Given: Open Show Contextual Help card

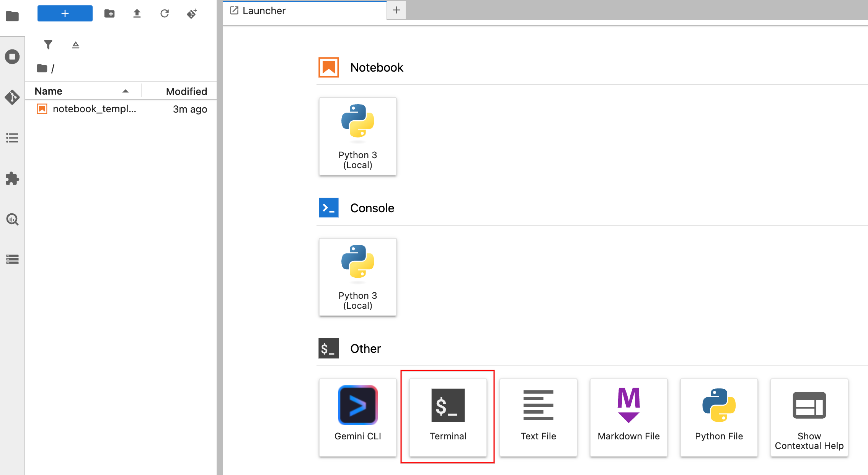Looking at the screenshot, I should [x=809, y=417].
